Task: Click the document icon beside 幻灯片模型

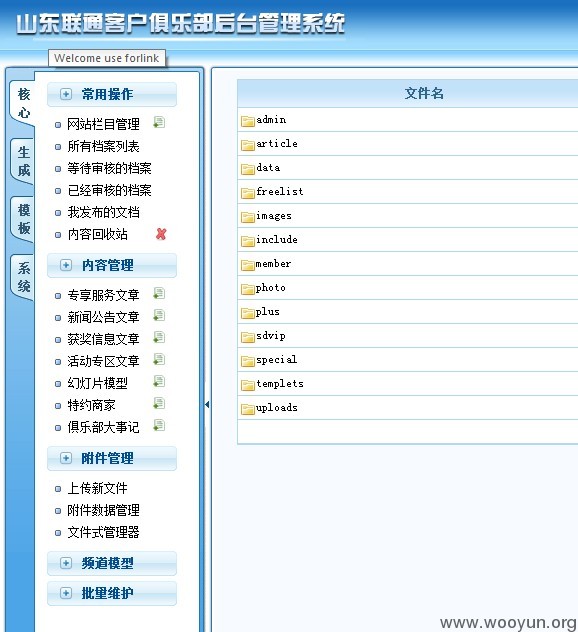Action: [x=159, y=381]
